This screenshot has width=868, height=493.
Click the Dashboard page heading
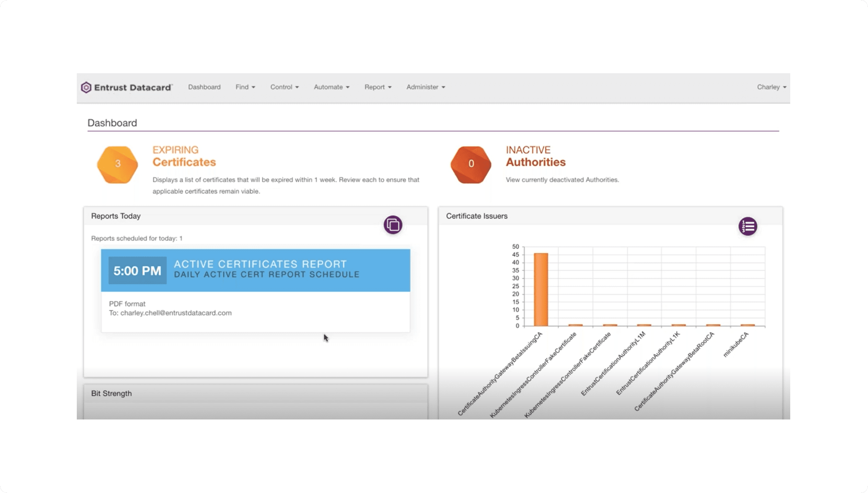(112, 123)
